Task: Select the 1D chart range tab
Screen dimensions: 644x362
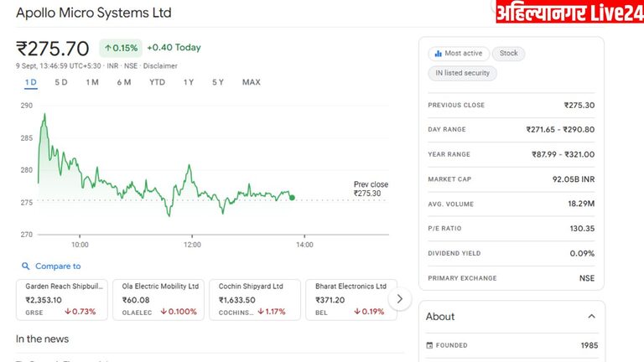Action: point(31,82)
